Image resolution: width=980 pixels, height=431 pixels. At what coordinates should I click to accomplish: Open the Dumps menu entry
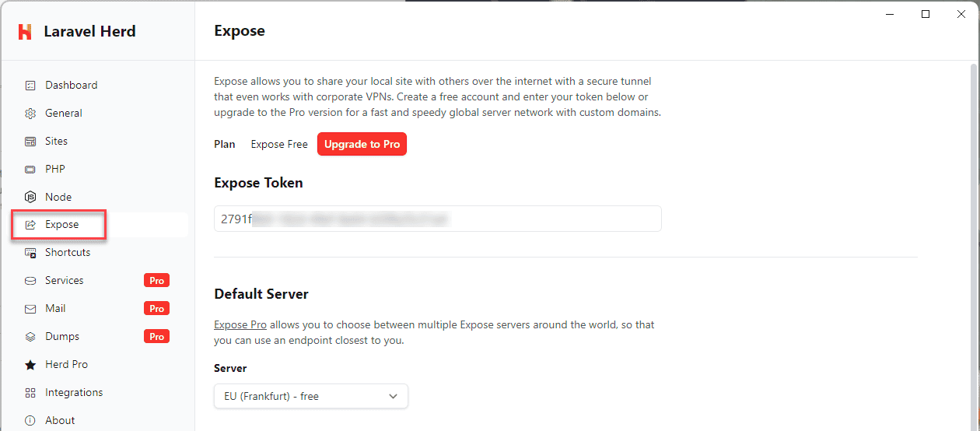point(62,337)
